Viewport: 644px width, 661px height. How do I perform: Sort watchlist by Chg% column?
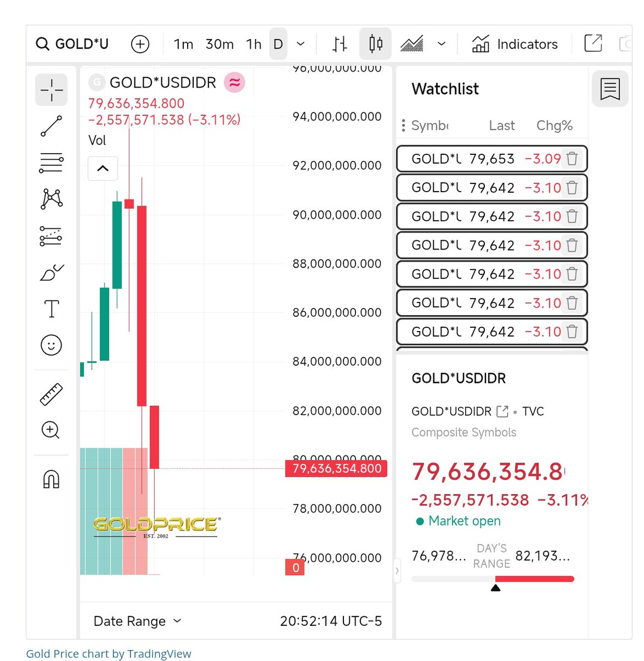[x=554, y=126]
